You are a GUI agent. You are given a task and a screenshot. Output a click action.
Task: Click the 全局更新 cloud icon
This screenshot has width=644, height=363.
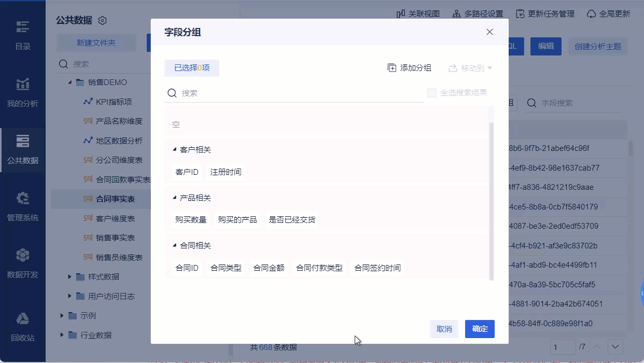tap(591, 14)
